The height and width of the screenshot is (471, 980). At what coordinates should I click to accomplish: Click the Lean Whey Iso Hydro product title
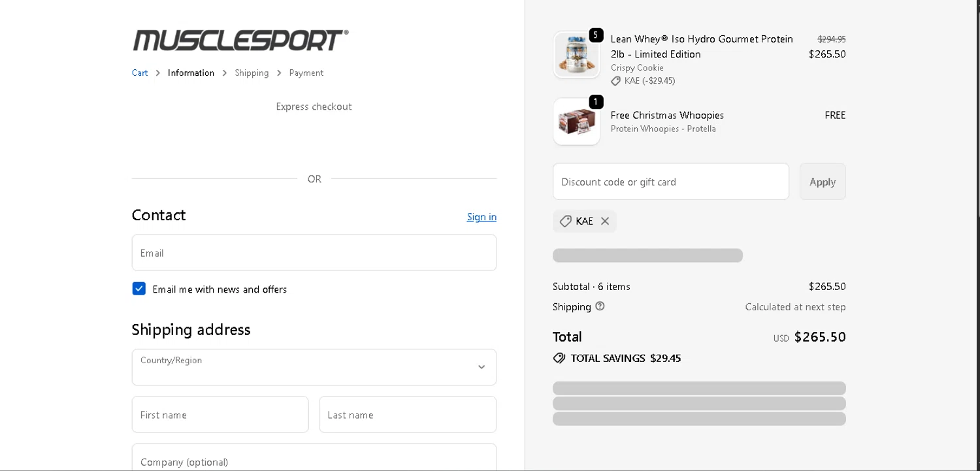[702, 46]
